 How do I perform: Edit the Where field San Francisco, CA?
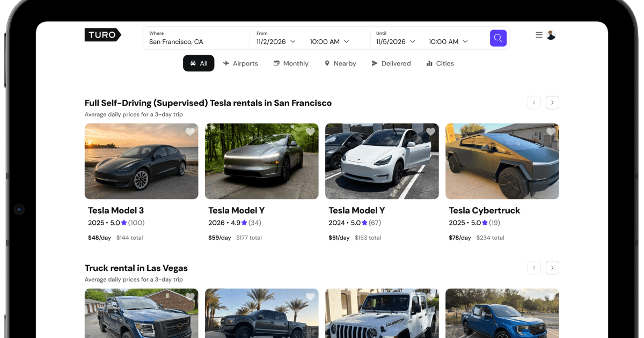point(196,38)
